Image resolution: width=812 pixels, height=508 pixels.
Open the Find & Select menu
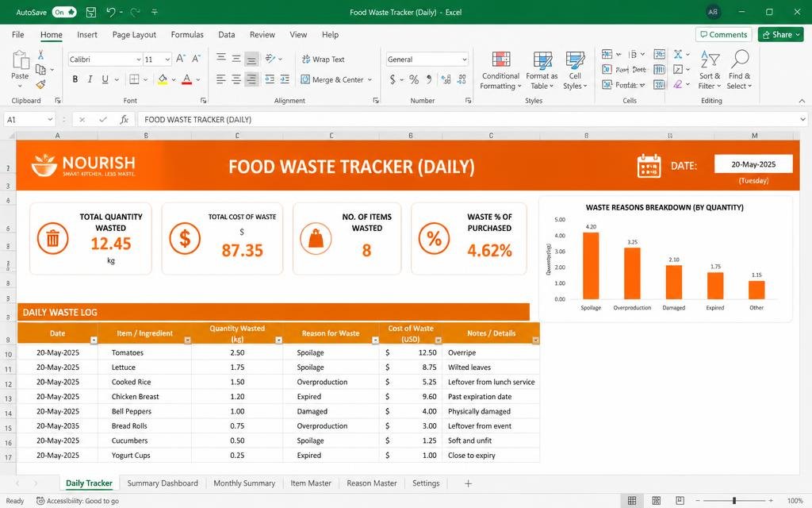pyautogui.click(x=739, y=70)
